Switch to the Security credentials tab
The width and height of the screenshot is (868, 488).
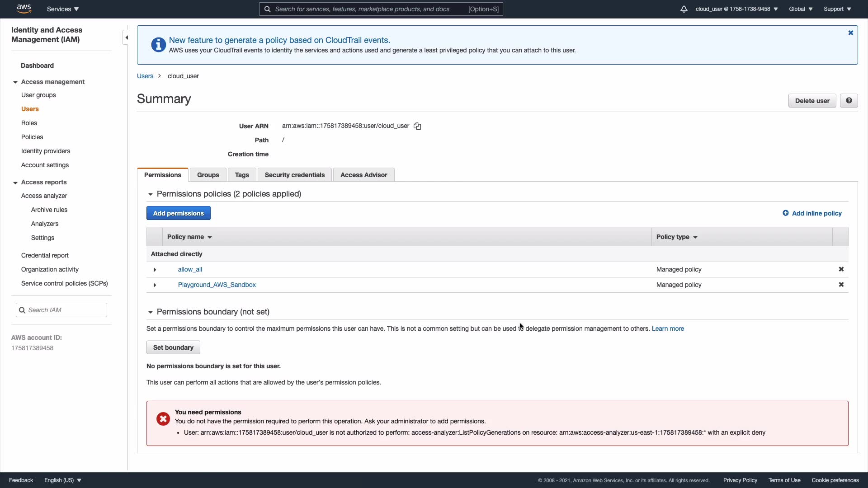(x=294, y=175)
